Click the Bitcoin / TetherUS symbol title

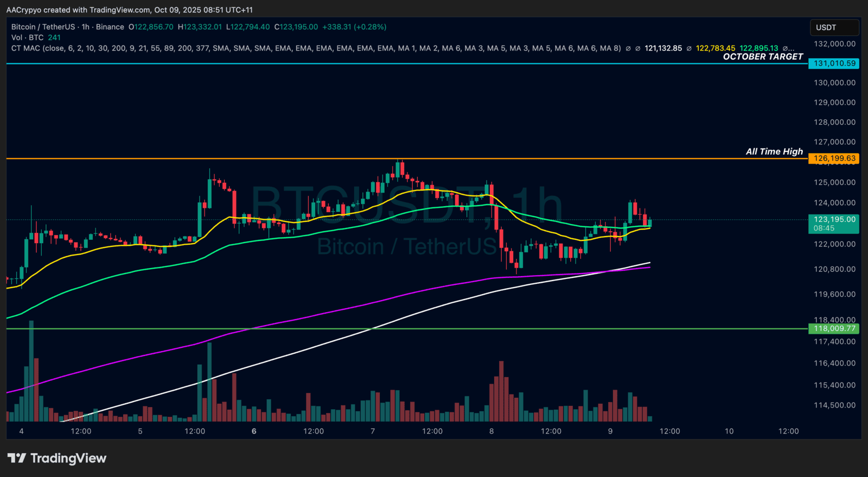pyautogui.click(x=43, y=27)
